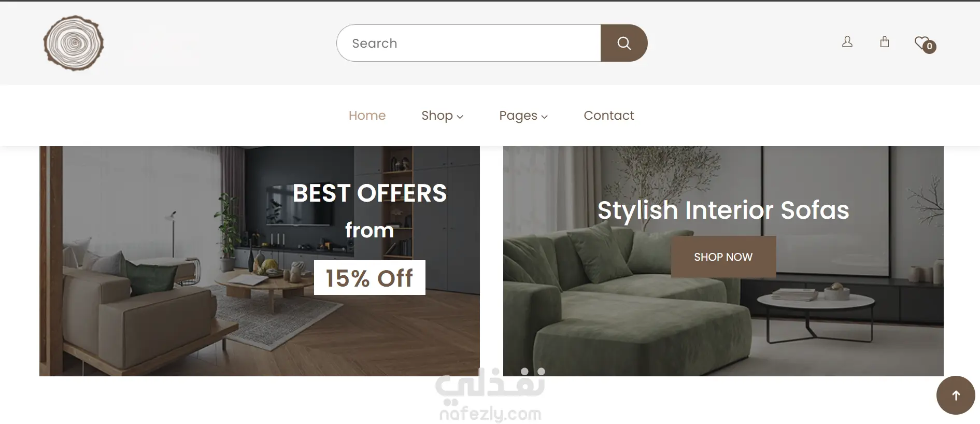Open the wishlist heart icon
Screen dimensions: 980x424
click(x=922, y=43)
